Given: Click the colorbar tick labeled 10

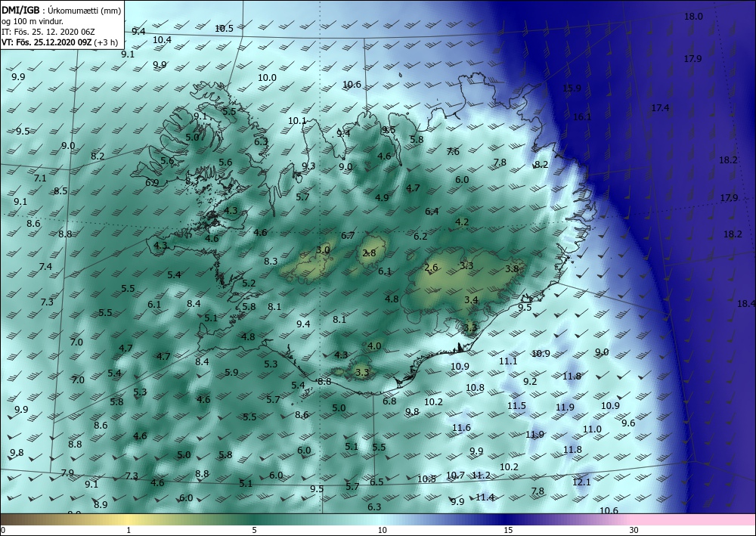Looking at the screenshot, I should click(382, 530).
